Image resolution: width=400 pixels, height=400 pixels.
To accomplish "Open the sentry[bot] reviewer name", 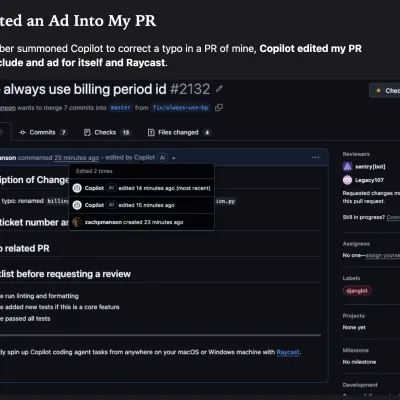I will click(370, 167).
